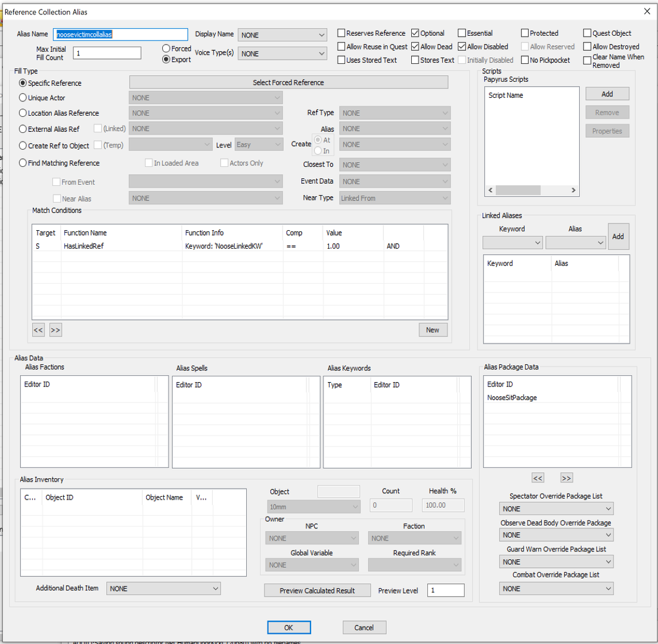This screenshot has height=644, width=658.
Task: Click the Cancel button
Action: tap(364, 628)
